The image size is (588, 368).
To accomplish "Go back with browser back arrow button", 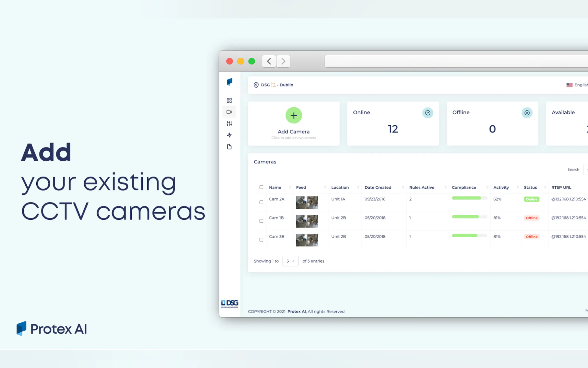I will tap(269, 61).
